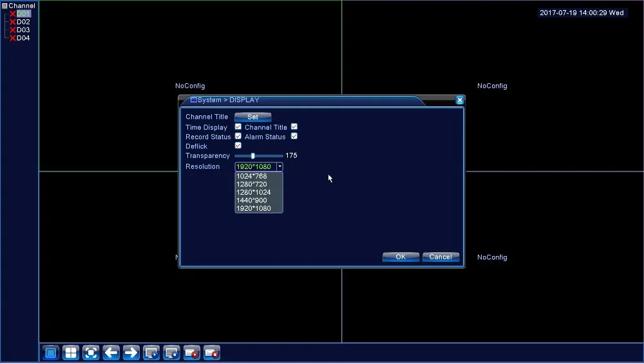The width and height of the screenshot is (644, 363).
Task: Stop recording with red stop camera icon
Action: coord(212,353)
